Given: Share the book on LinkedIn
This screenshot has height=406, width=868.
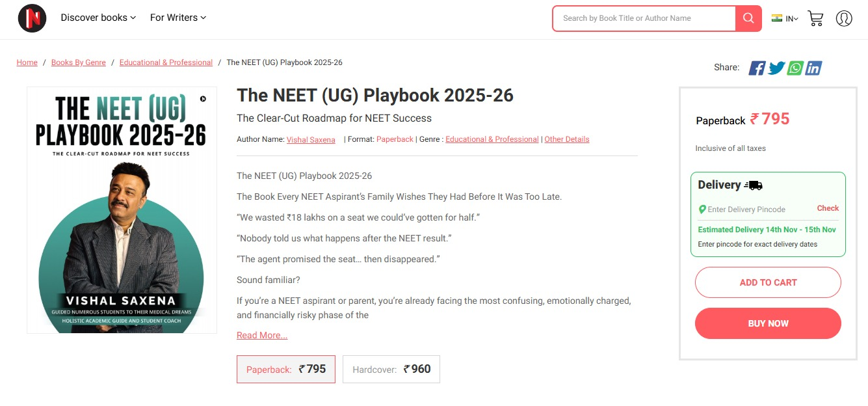Looking at the screenshot, I should pos(813,68).
